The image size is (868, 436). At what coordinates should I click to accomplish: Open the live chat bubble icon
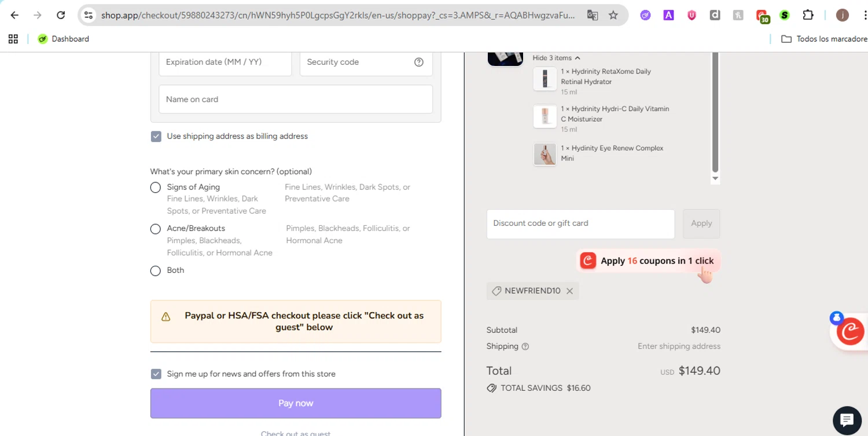(x=847, y=420)
